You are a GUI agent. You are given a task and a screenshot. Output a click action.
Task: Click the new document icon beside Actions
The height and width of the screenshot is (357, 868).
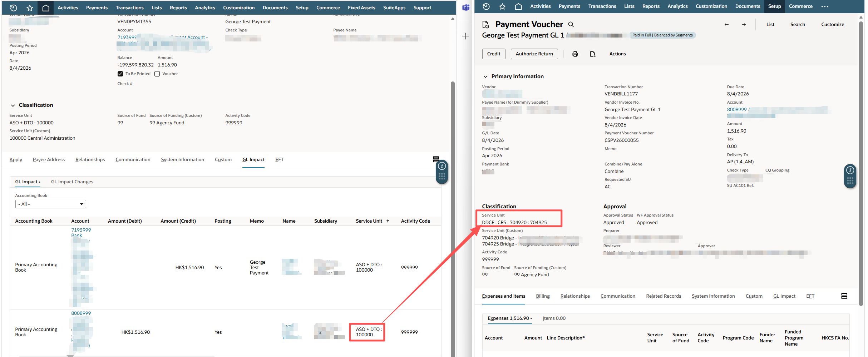pyautogui.click(x=593, y=54)
